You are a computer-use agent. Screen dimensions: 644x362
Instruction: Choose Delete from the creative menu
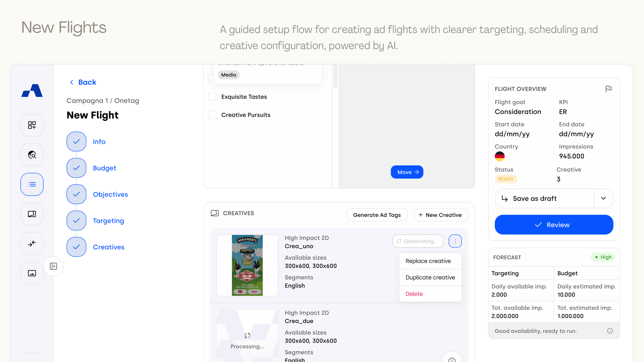tap(430, 294)
